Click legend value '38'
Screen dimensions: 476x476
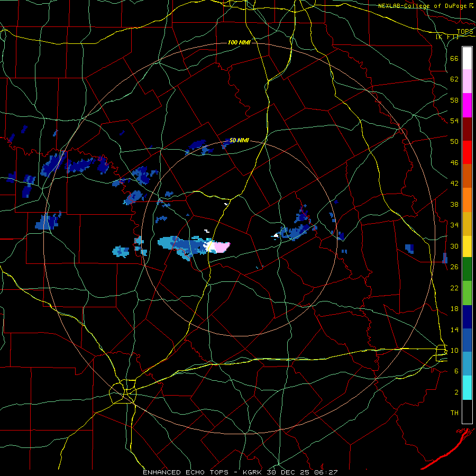point(454,204)
